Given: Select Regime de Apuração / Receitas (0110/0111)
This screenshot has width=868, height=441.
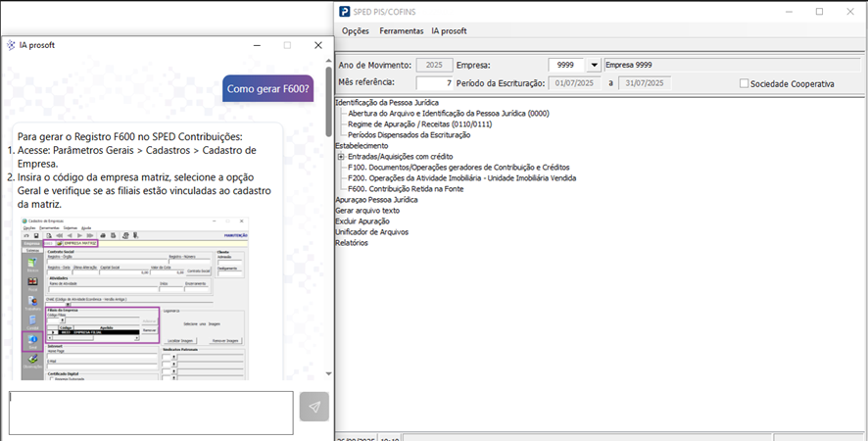Looking at the screenshot, I should [x=419, y=124].
